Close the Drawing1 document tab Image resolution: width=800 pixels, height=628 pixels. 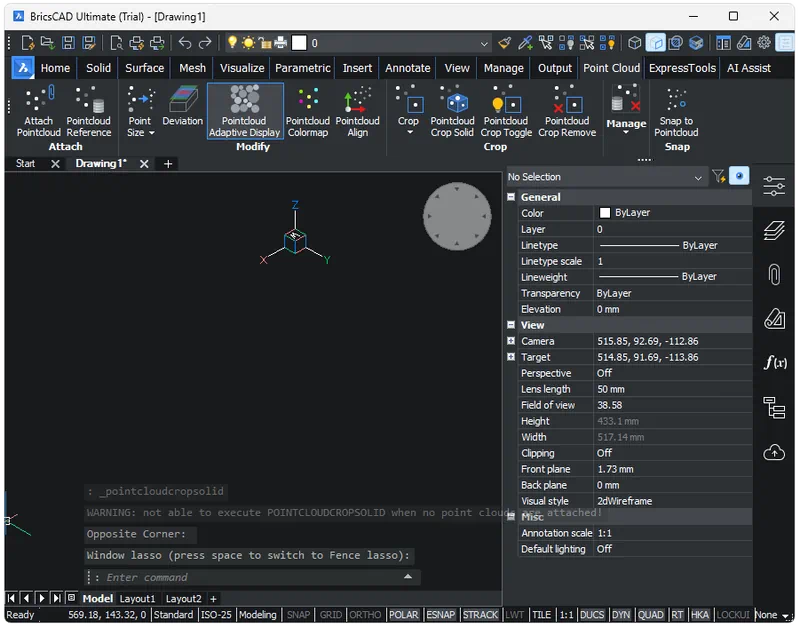click(x=144, y=164)
